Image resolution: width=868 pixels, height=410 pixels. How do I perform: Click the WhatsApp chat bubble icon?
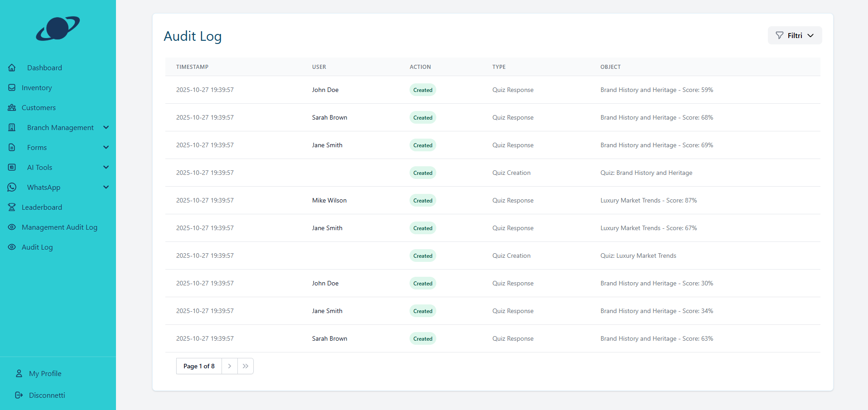pyautogui.click(x=12, y=187)
